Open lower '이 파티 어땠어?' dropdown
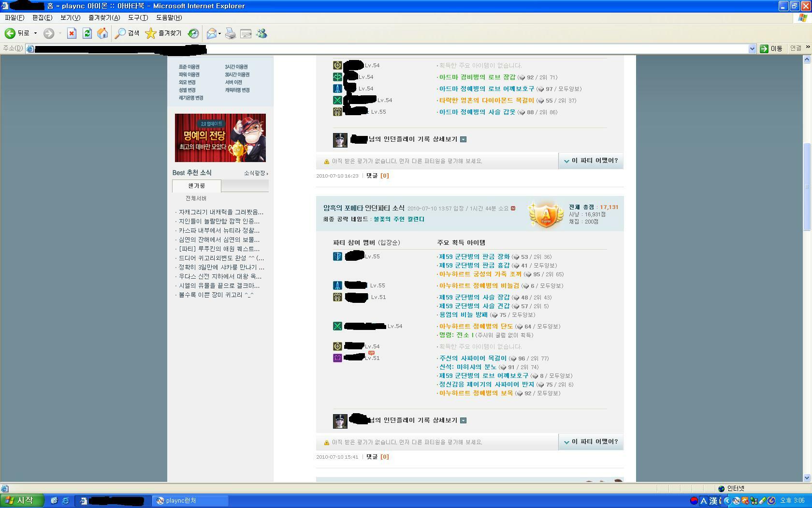This screenshot has width=812, height=508. pyautogui.click(x=591, y=442)
